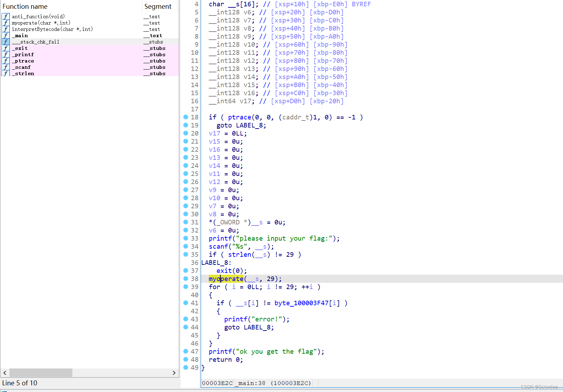
Task: Select interpretBytecode(char *,int) function row
Action: (x=90, y=29)
